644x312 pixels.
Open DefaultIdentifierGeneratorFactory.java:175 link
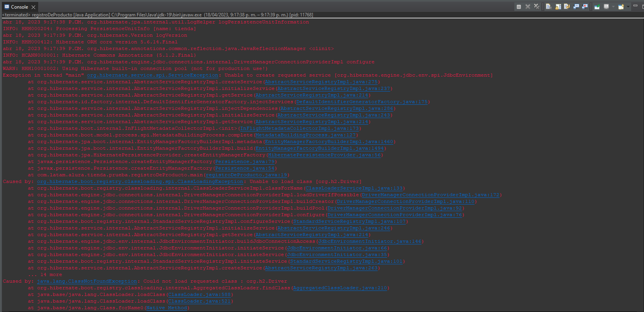362,102
